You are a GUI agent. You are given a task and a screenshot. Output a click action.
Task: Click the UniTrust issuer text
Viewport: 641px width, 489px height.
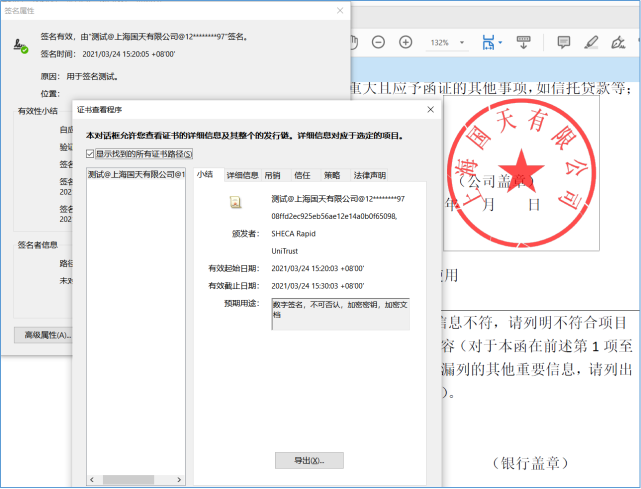click(285, 251)
